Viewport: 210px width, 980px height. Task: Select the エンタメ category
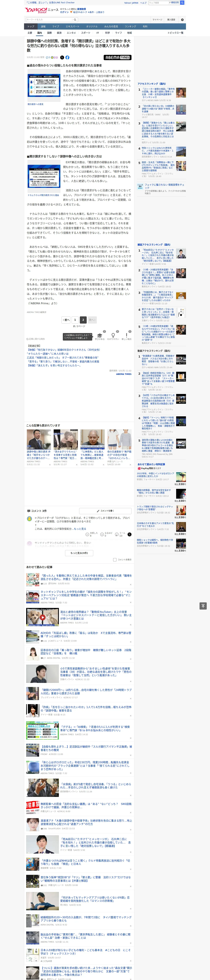click(x=71, y=33)
